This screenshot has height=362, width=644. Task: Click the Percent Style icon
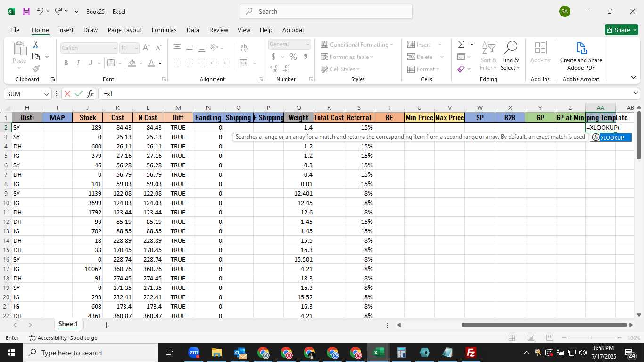[293, 57]
